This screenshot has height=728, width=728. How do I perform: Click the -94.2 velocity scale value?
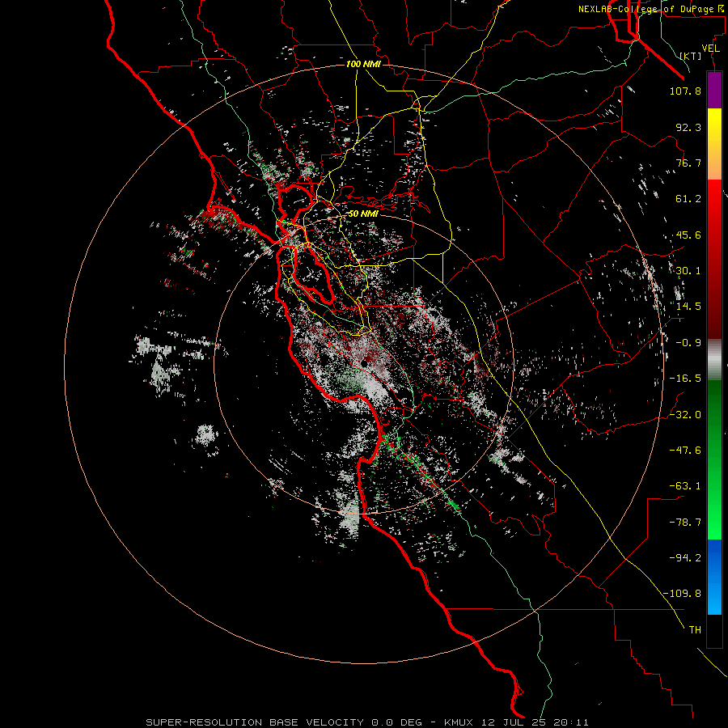685,558
